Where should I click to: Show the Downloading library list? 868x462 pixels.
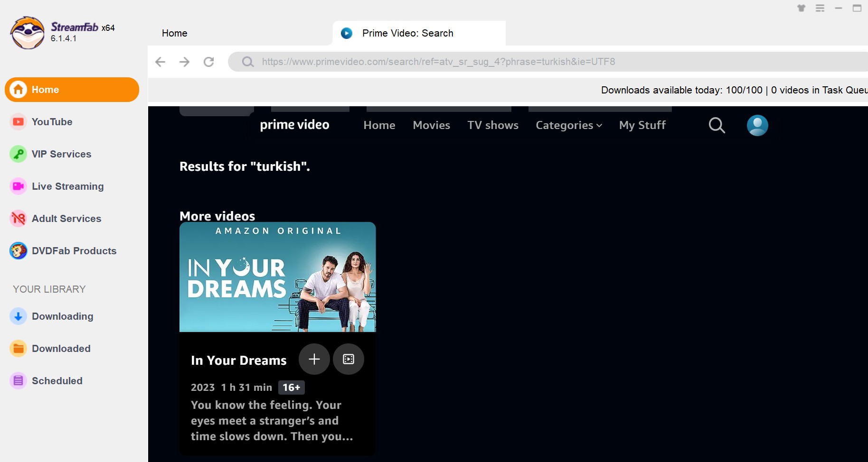[x=62, y=316]
